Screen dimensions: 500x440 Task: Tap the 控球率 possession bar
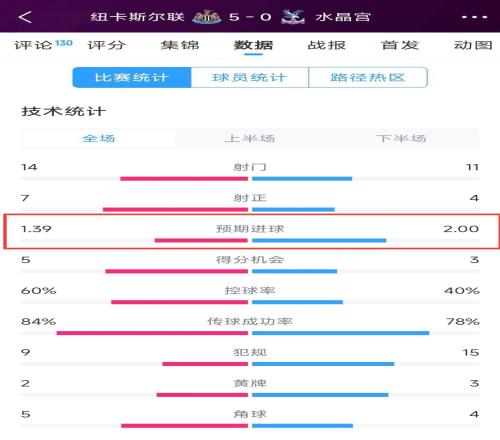point(250,302)
